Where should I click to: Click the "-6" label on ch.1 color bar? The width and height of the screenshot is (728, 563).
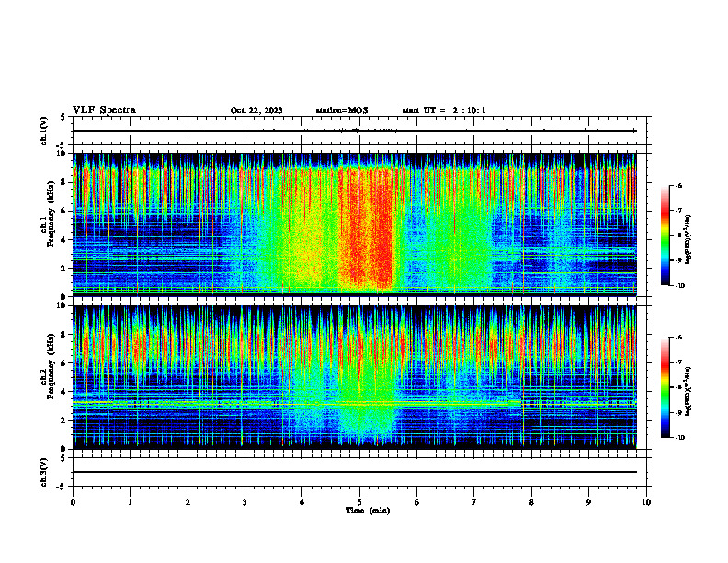coord(678,186)
